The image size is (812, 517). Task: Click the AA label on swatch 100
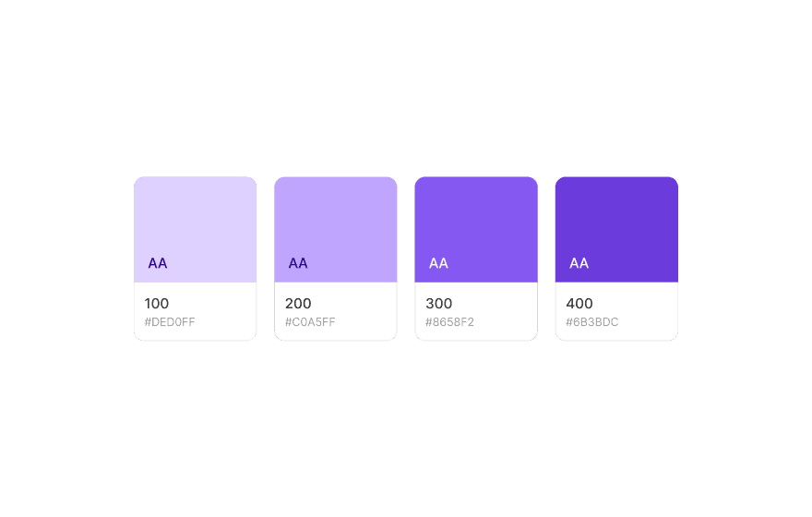158,263
